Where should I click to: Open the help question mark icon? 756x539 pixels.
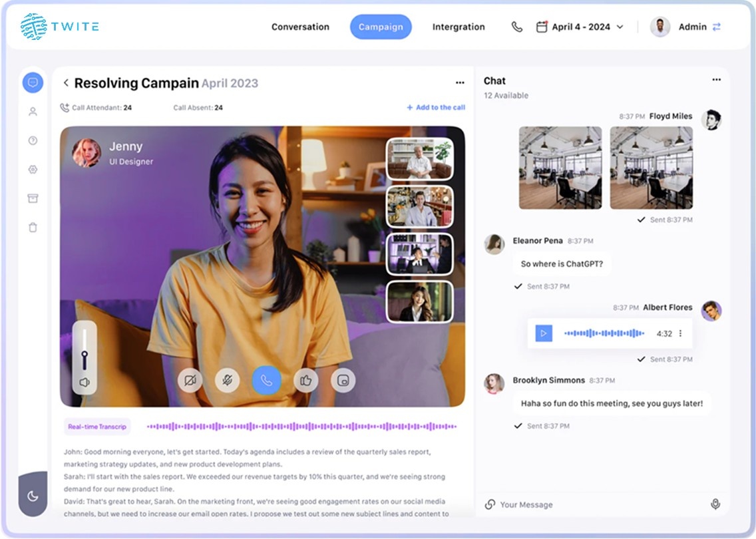coord(33,140)
